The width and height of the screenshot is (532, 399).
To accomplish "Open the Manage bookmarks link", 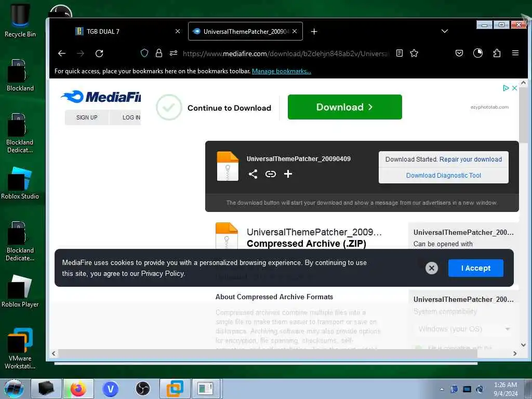I will (x=281, y=71).
